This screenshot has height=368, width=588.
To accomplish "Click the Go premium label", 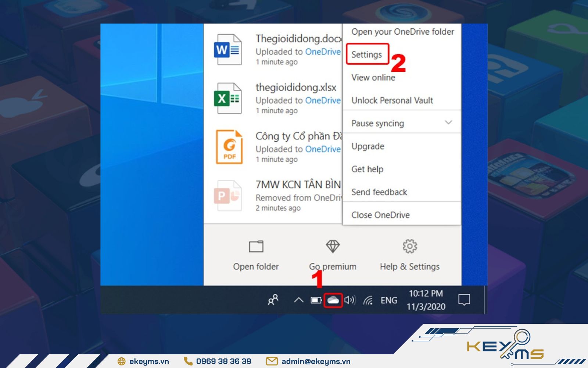I will pos(333,266).
